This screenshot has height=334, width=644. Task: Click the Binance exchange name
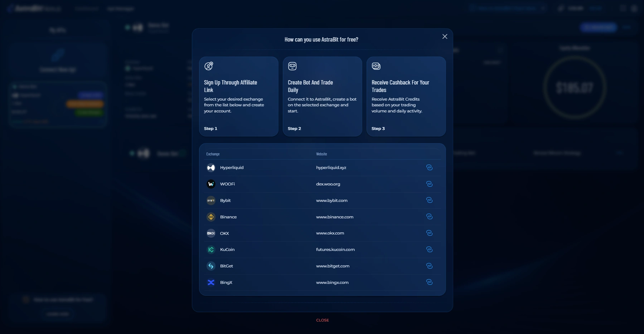click(x=228, y=217)
